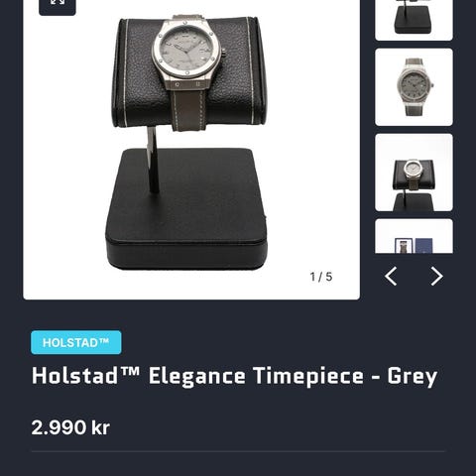
Task: Advance thumbnails with the right chevron arrow
Action: tap(436, 277)
